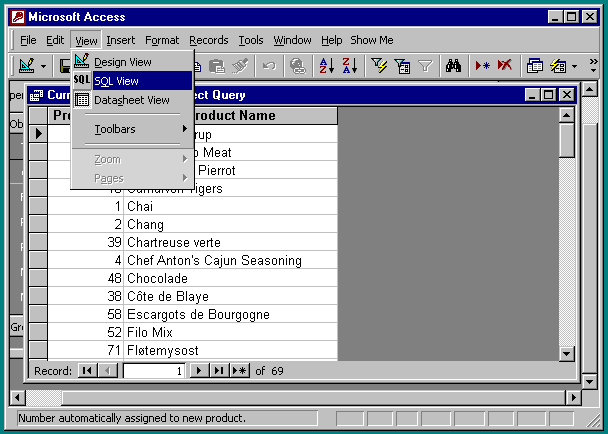Click the new record navigation button
This screenshot has width=608, height=434.
(240, 371)
